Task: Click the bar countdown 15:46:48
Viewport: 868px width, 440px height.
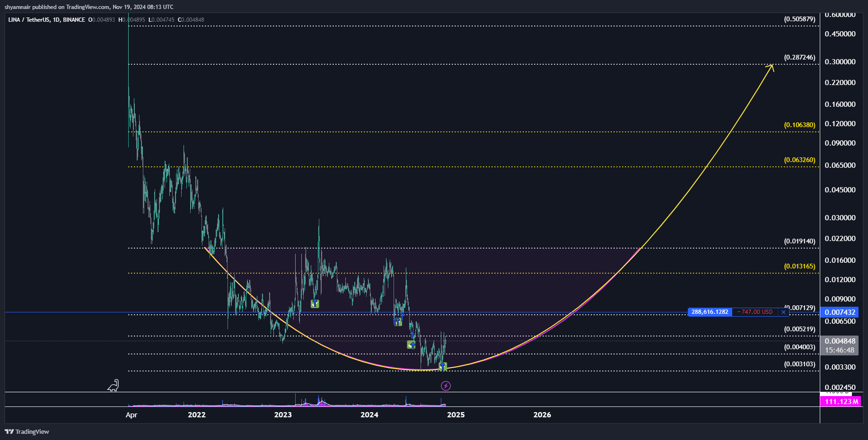Action: point(840,350)
